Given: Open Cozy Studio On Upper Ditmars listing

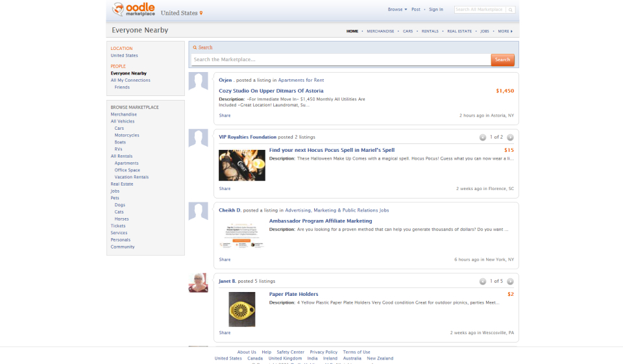Looking at the screenshot, I should [271, 91].
